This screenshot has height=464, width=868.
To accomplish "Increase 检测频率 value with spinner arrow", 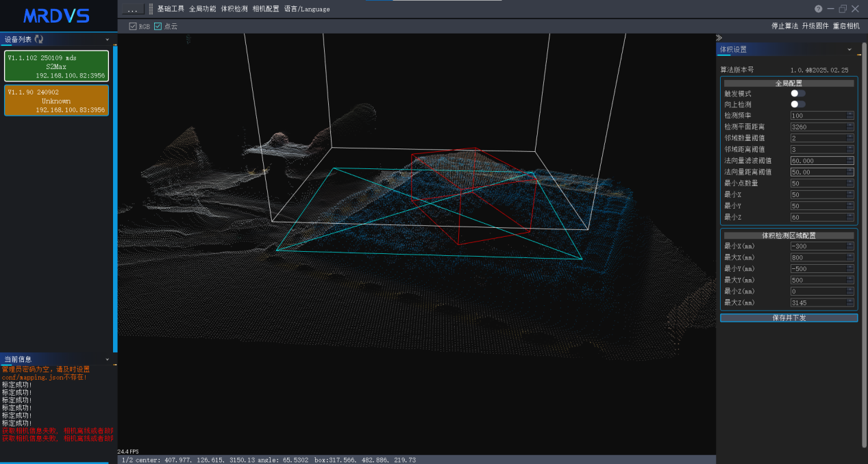I will pyautogui.click(x=850, y=114).
